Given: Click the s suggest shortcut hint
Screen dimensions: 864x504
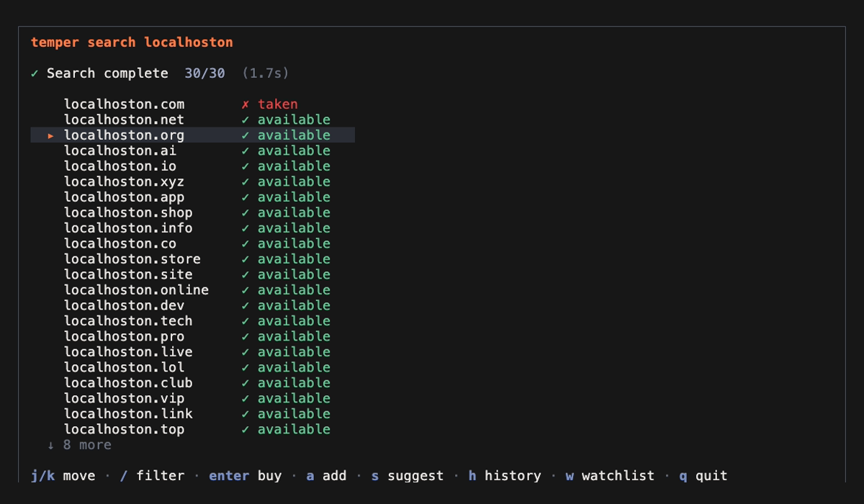Looking at the screenshot, I should tap(408, 476).
